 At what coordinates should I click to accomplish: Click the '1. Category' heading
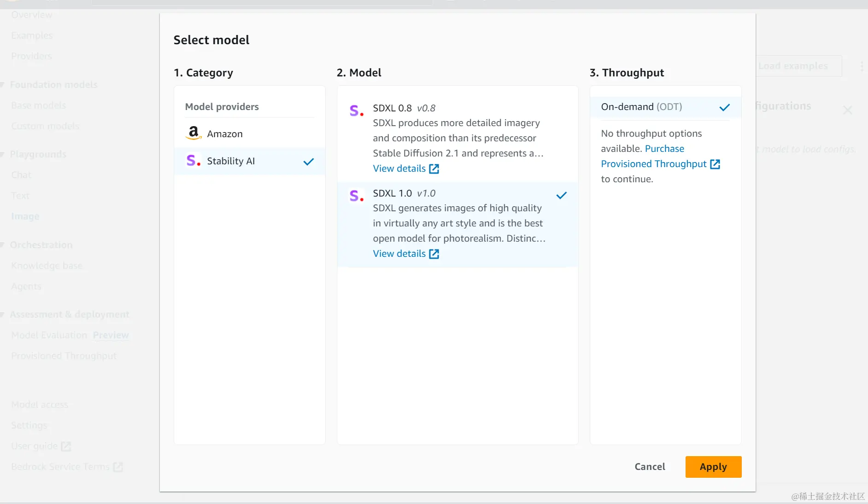(x=203, y=73)
